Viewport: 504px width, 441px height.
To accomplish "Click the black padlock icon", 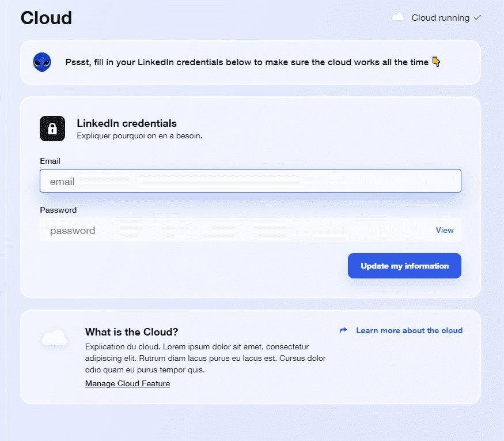I will point(52,129).
